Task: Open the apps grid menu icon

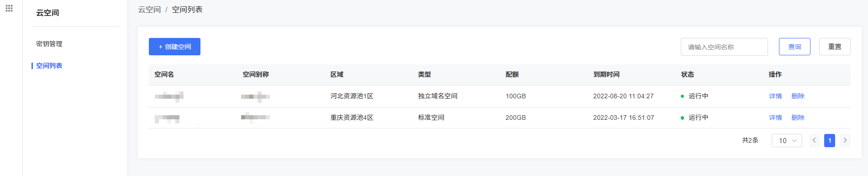Action: tap(9, 8)
